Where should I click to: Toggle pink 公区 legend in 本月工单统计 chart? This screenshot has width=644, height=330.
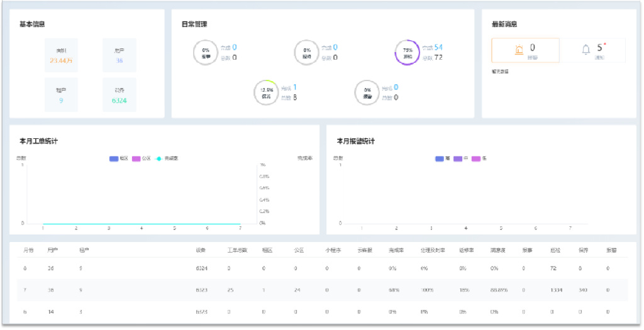coord(142,158)
